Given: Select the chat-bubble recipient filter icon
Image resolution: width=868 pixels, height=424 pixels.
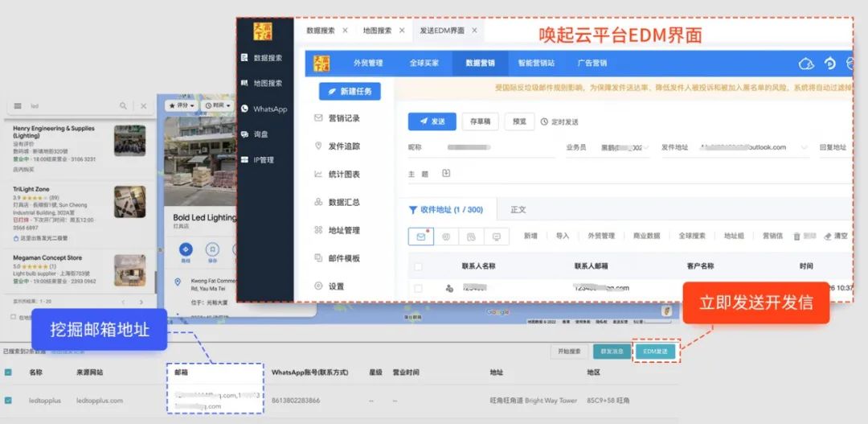Looking at the screenshot, I should click(x=497, y=237).
